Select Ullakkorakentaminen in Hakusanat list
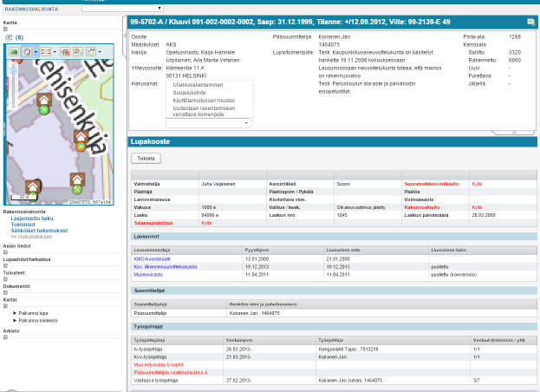Screen dimensions: 540x392 (198, 85)
